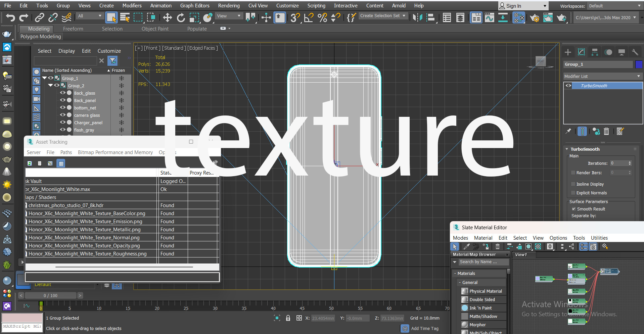Open the Graph Editors menu
The width and height of the screenshot is (644, 334).
[195, 6]
